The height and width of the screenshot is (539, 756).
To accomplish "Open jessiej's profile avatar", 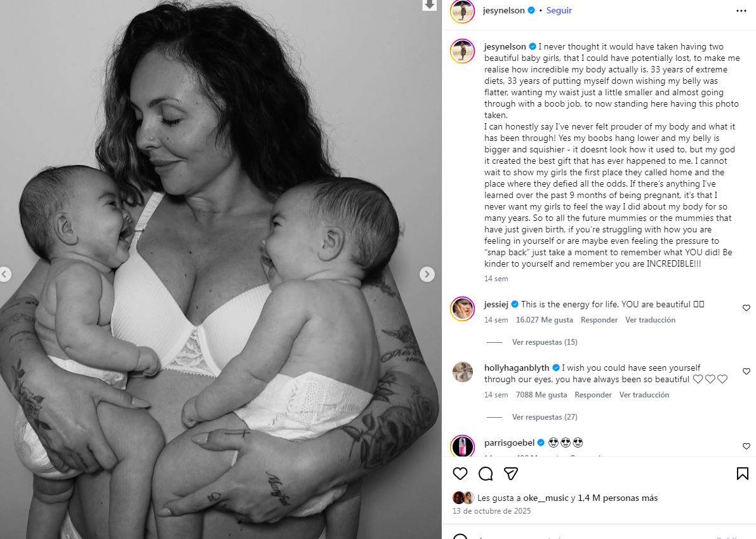I will point(462,309).
